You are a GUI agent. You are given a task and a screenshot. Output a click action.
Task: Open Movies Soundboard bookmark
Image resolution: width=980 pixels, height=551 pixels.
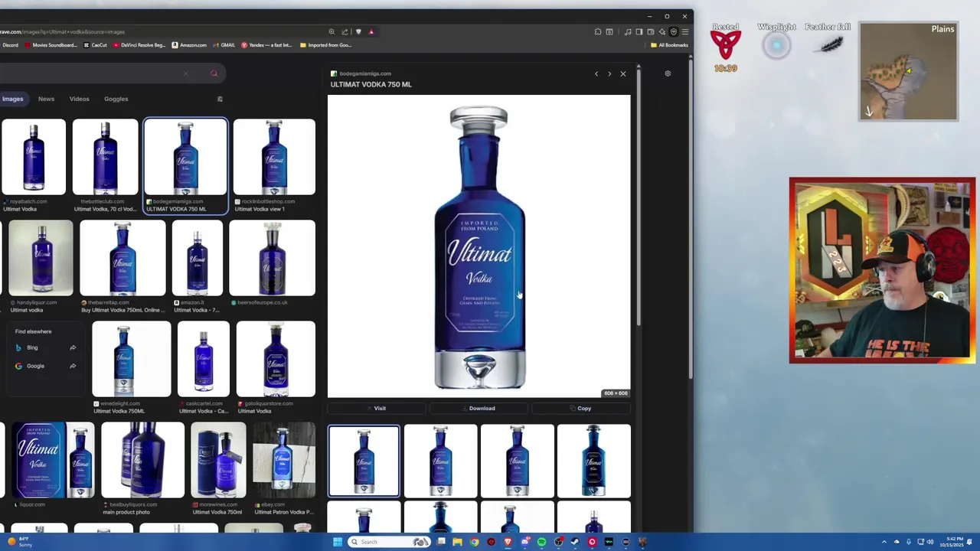[51, 45]
